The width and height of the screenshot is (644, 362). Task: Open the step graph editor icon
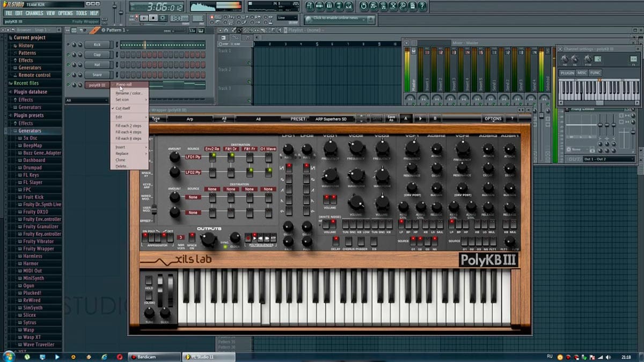(x=192, y=31)
